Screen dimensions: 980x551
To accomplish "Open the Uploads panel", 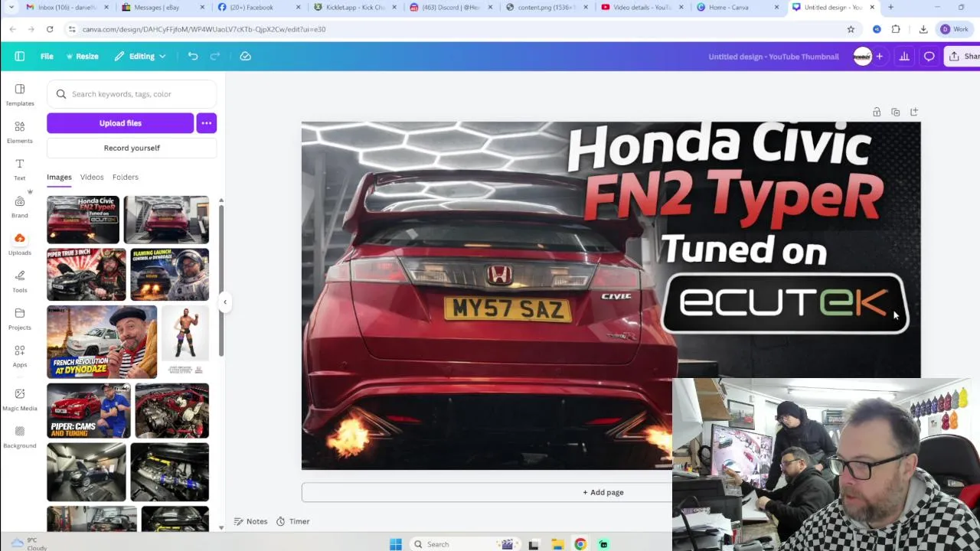I will click(20, 244).
